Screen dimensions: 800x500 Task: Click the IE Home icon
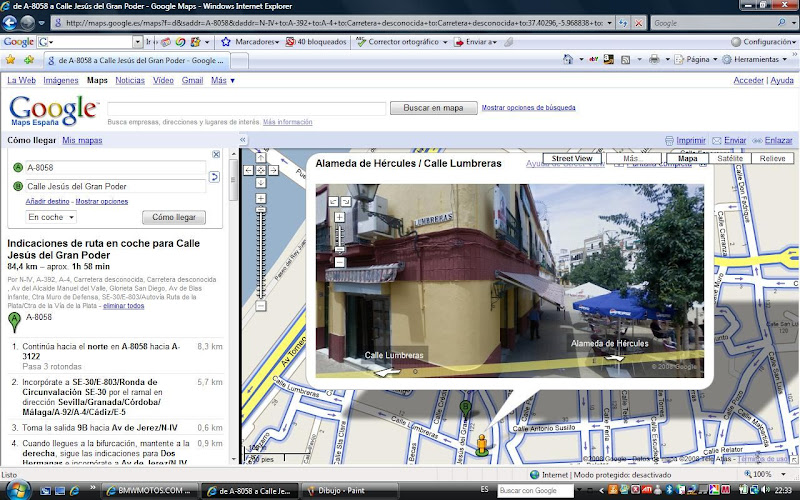(568, 60)
